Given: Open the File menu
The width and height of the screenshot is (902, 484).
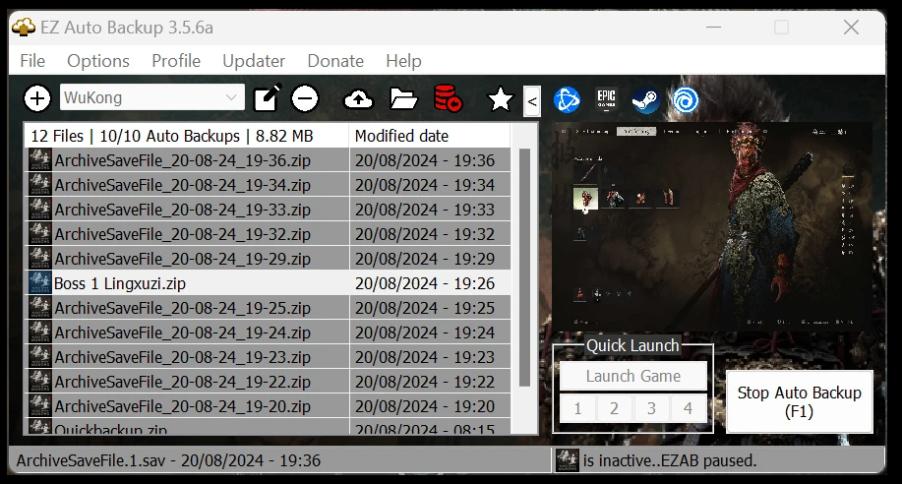Looking at the screenshot, I should click(32, 60).
